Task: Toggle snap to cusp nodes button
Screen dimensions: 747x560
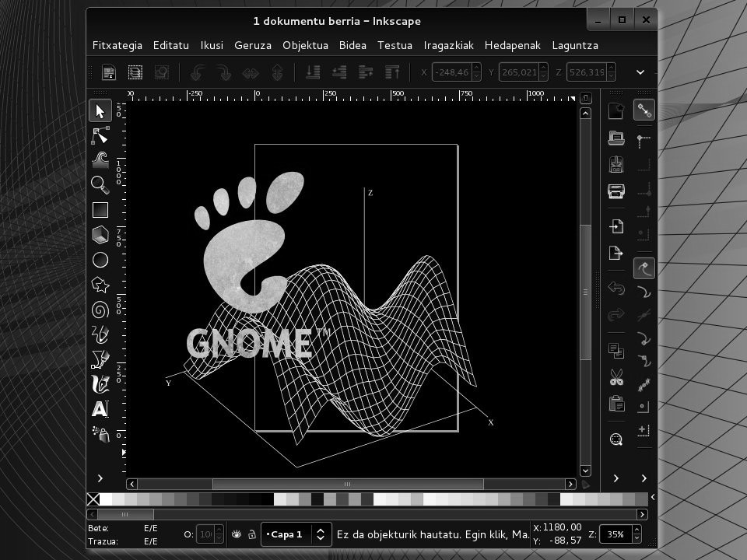Action: point(644,338)
